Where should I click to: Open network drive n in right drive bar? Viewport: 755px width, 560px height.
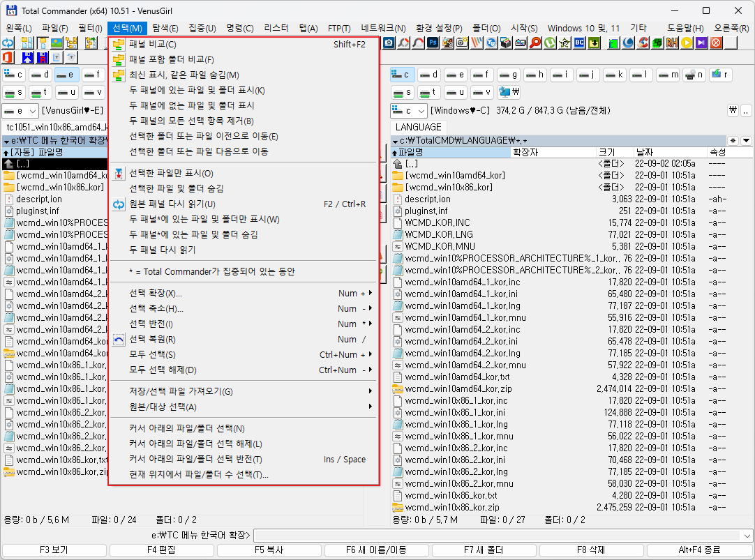694,75
